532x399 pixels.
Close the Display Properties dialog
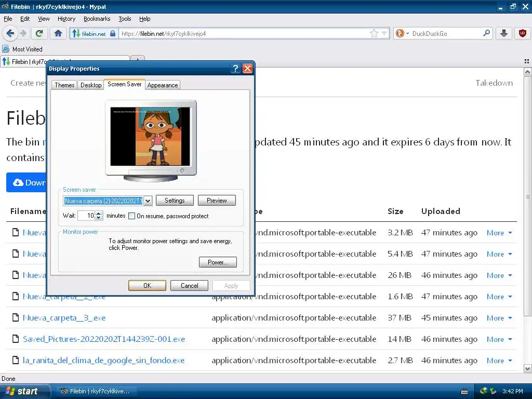[248, 69]
